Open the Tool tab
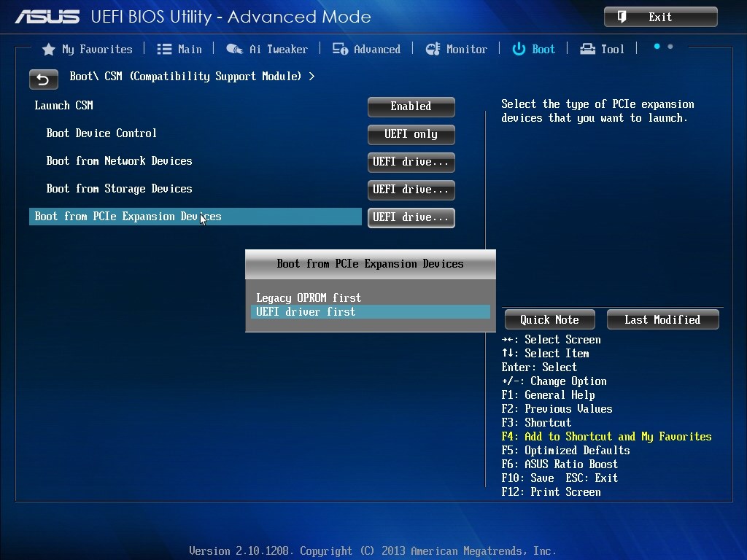 pos(602,49)
